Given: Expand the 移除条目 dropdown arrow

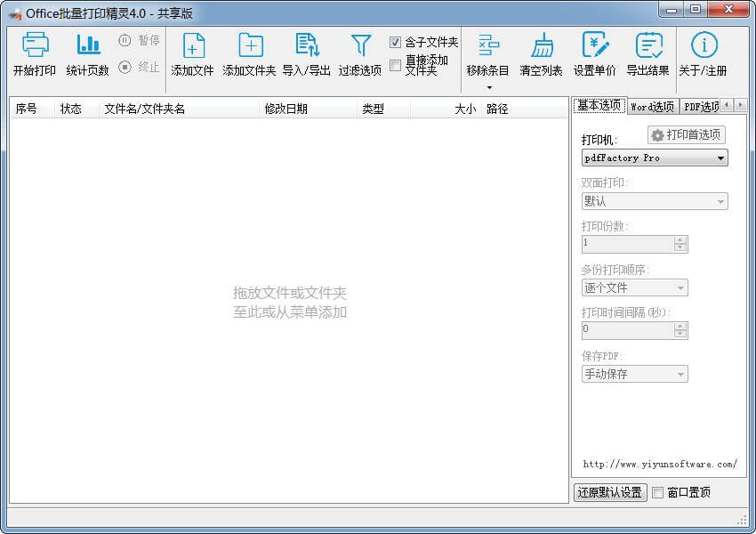Looking at the screenshot, I should pyautogui.click(x=489, y=88).
